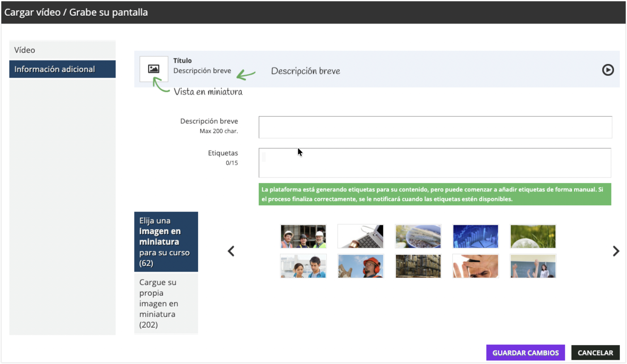Screen dimensions: 627x364
Task: Pick the worker with orange helmet thumbnail
Action: click(361, 266)
